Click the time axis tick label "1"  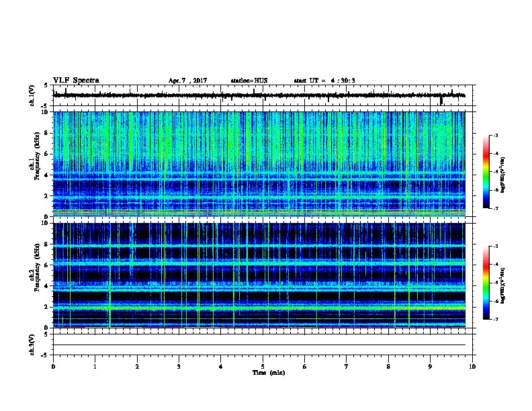coord(95,367)
